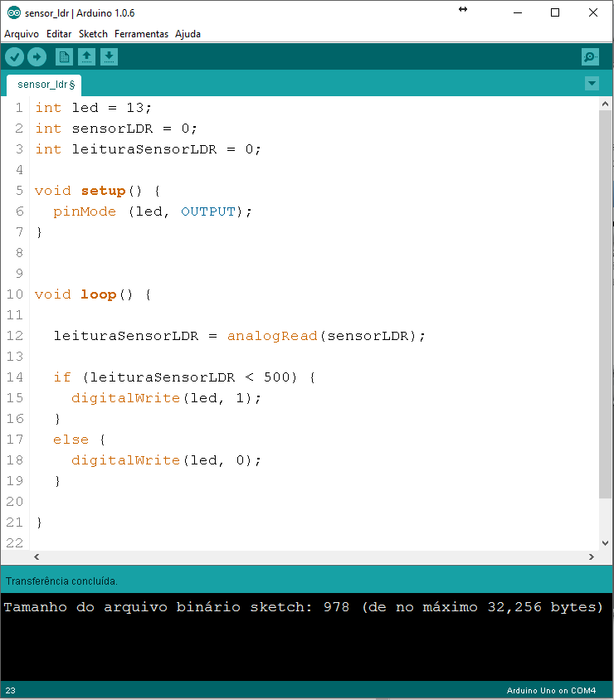The height and width of the screenshot is (700, 614).
Task: Click line number 12 in the gutter
Action: click(15, 336)
